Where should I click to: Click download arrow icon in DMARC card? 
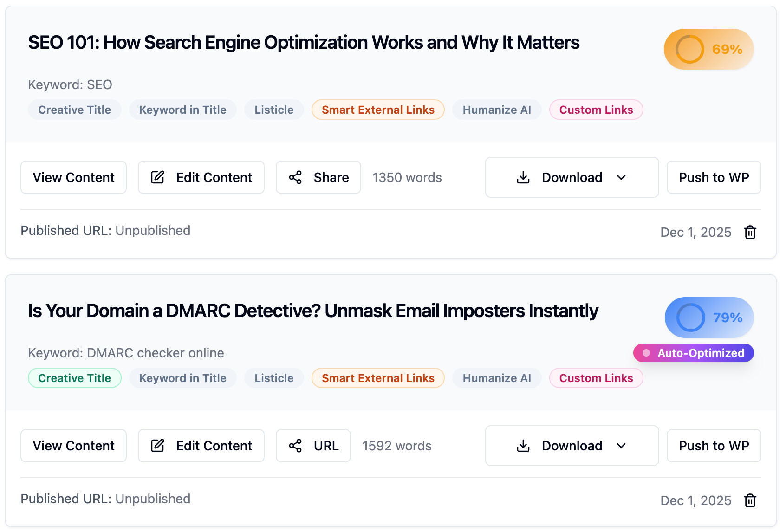coord(523,446)
